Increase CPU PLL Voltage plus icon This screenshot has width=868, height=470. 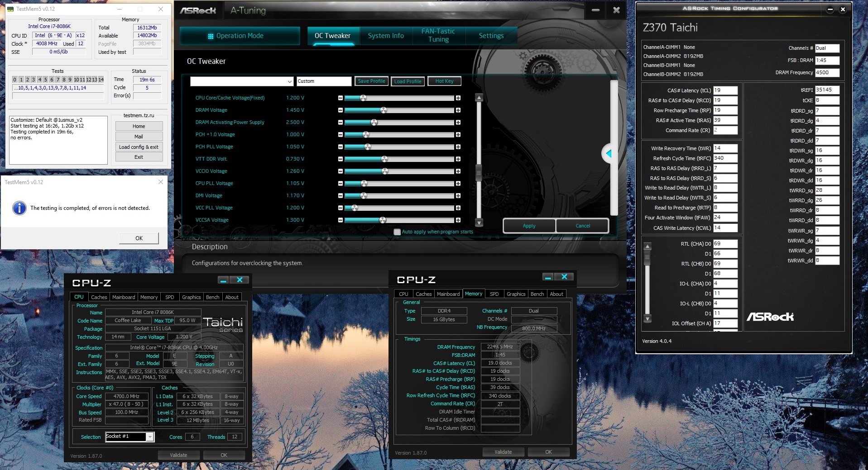click(458, 183)
